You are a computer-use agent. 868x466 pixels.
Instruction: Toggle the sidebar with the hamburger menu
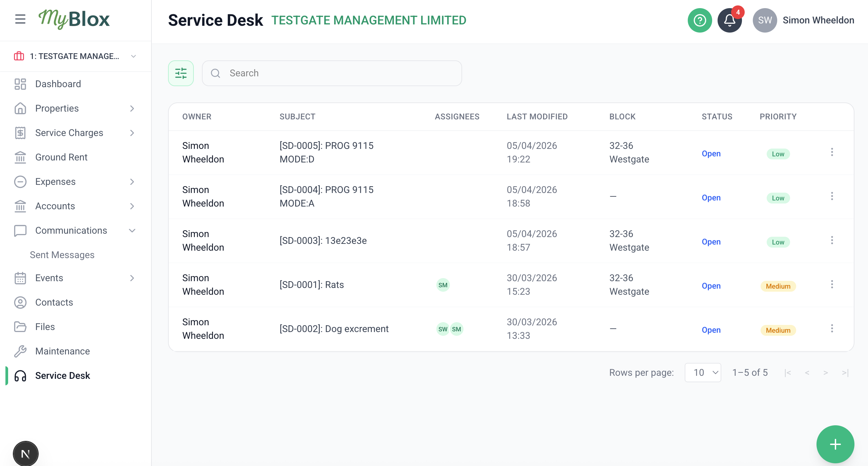click(x=20, y=19)
